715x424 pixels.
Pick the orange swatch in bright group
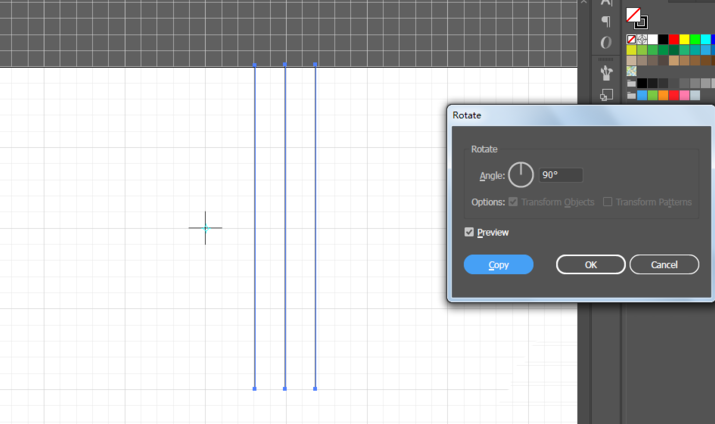(x=663, y=95)
